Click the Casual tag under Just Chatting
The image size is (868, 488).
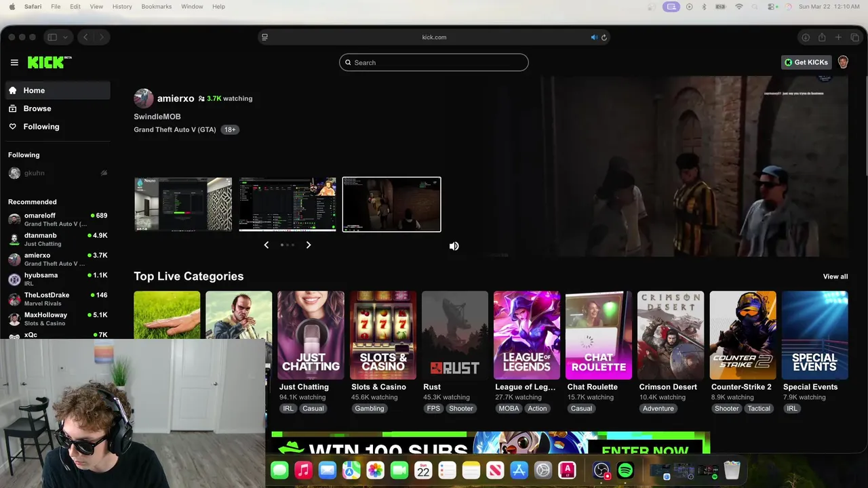313,409
